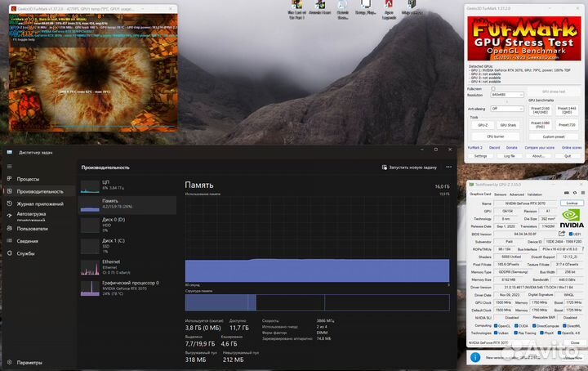
Task: Select the Диск 1 (C:) performance entry
Action: (x=127, y=246)
